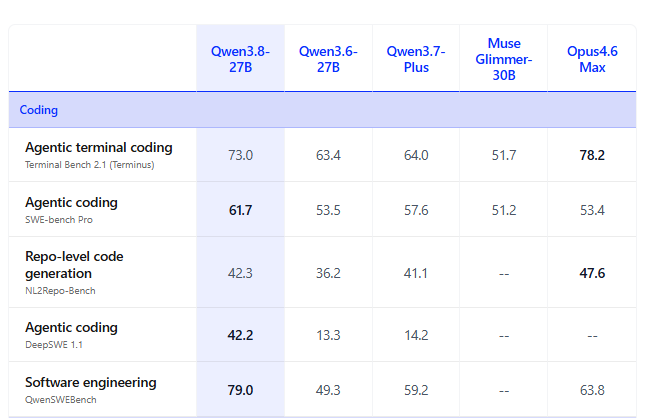Click the DeepSWE 1.1 subtitle

click(54, 345)
